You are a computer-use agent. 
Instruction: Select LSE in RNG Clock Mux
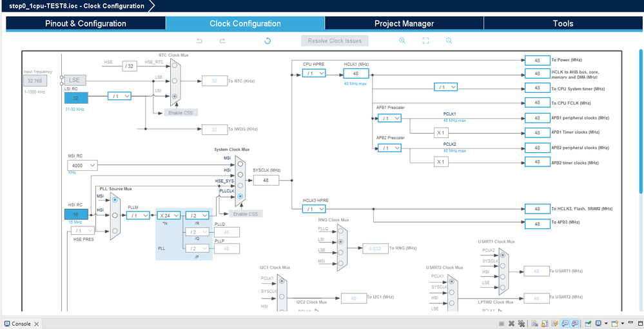tap(340, 252)
